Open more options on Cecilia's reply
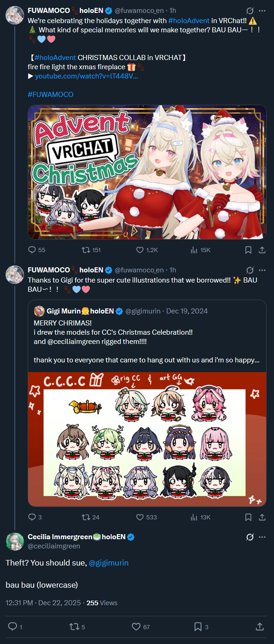The height and width of the screenshot is (644, 274). 262,537
